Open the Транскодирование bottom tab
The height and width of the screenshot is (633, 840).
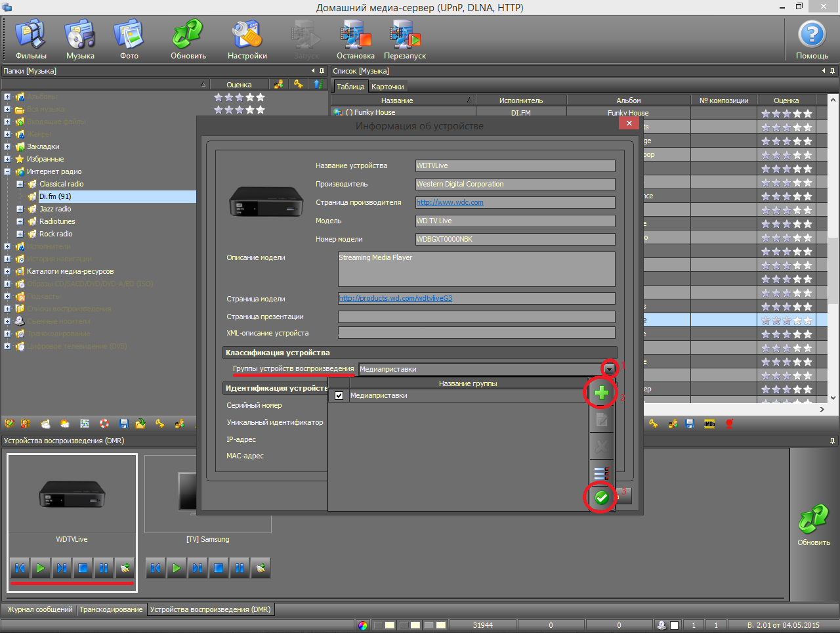[111, 609]
